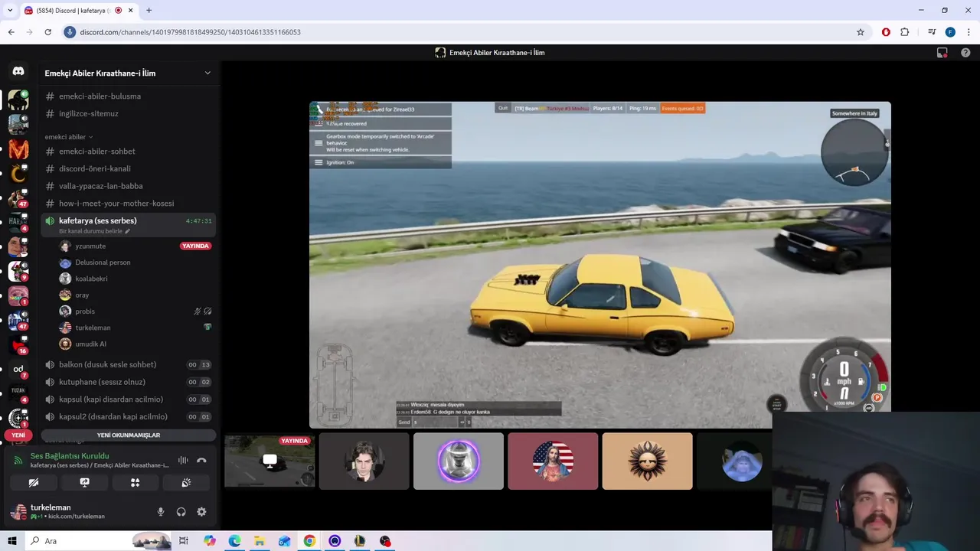Viewport: 980px width, 551px height.
Task: Click the Chrome address bar URL
Action: click(190, 32)
